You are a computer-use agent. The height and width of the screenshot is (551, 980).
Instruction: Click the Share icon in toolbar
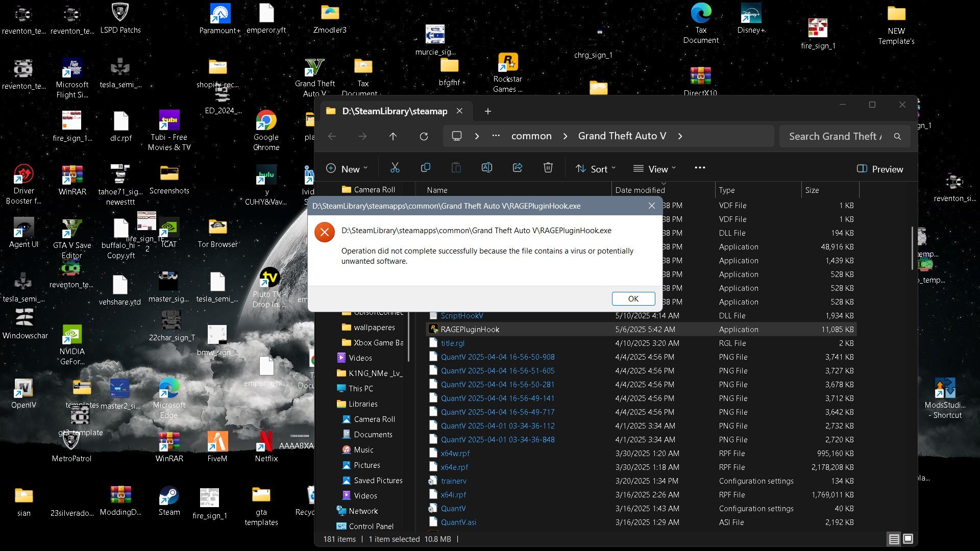click(x=517, y=168)
